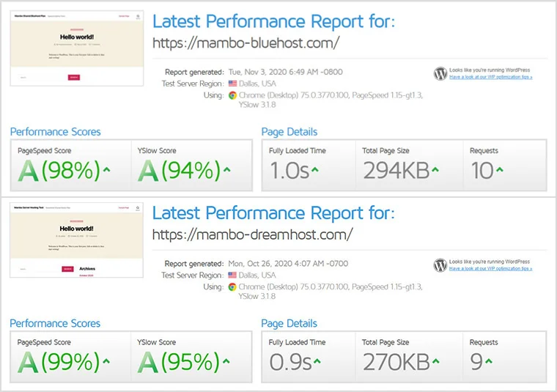The width and height of the screenshot is (557, 392).
Task: Select the A (98%) PageSpeed score
Action: tap(59, 171)
